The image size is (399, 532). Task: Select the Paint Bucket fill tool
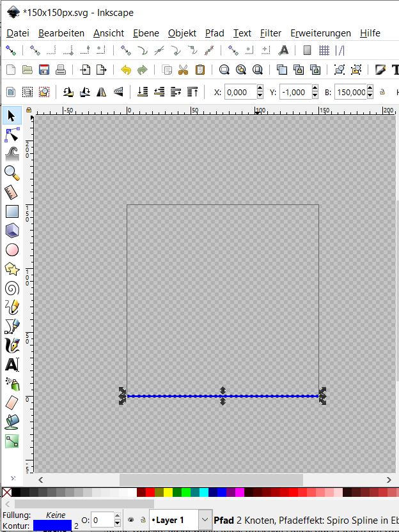(12, 422)
